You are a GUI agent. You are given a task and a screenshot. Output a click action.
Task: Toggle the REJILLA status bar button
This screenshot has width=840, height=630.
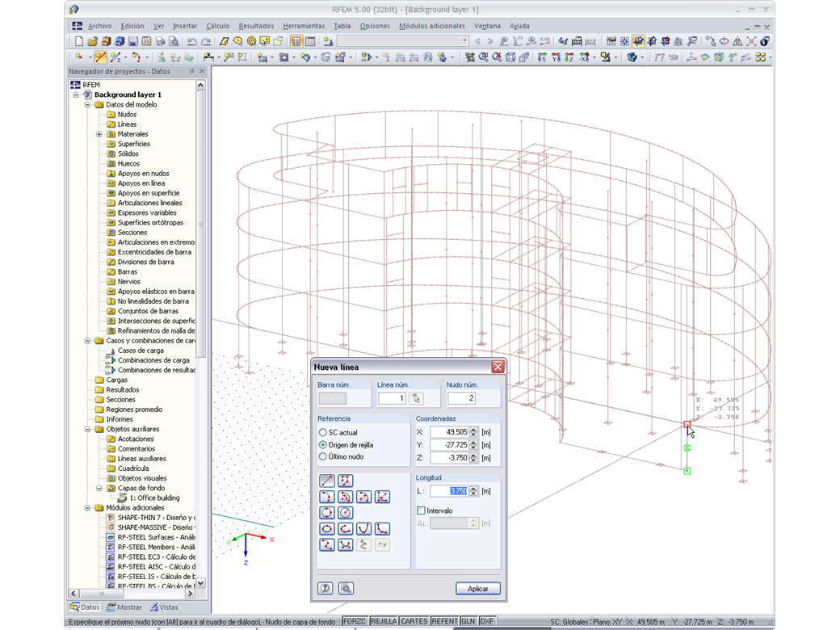pyautogui.click(x=384, y=621)
